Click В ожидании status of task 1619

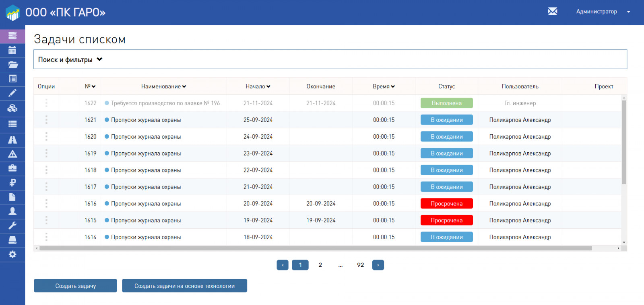tap(447, 154)
